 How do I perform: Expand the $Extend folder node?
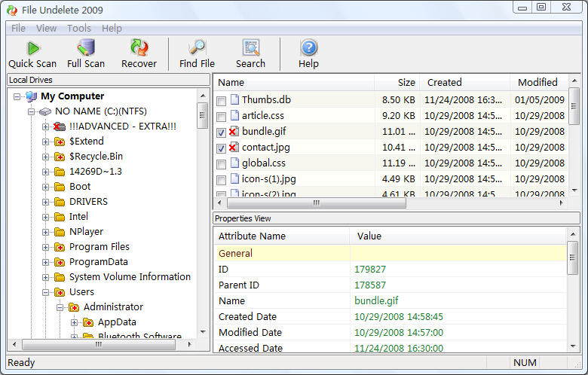45,142
